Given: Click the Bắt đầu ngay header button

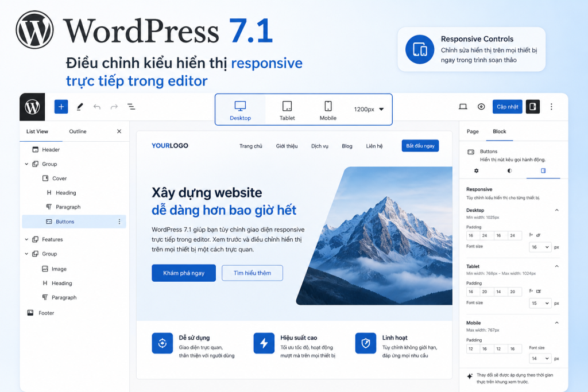Looking at the screenshot, I should coord(420,146).
